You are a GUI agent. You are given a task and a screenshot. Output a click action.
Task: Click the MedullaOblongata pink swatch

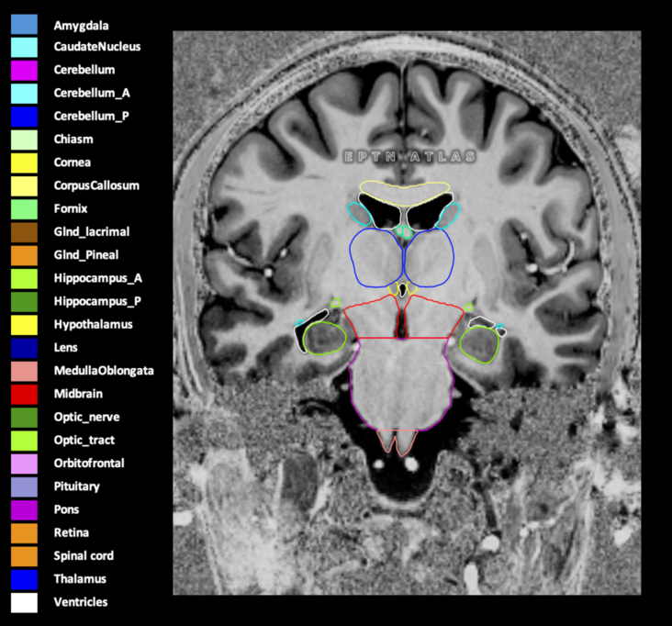[24, 371]
